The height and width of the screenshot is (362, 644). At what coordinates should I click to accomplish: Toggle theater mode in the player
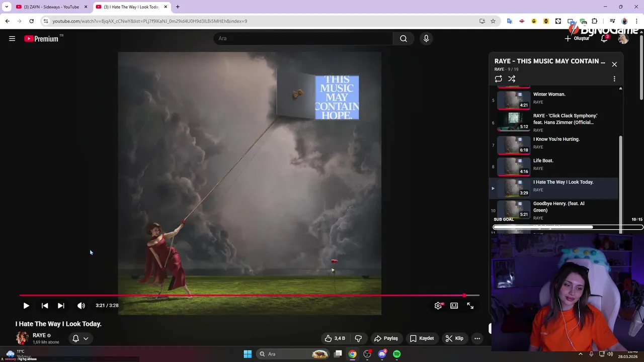click(454, 306)
